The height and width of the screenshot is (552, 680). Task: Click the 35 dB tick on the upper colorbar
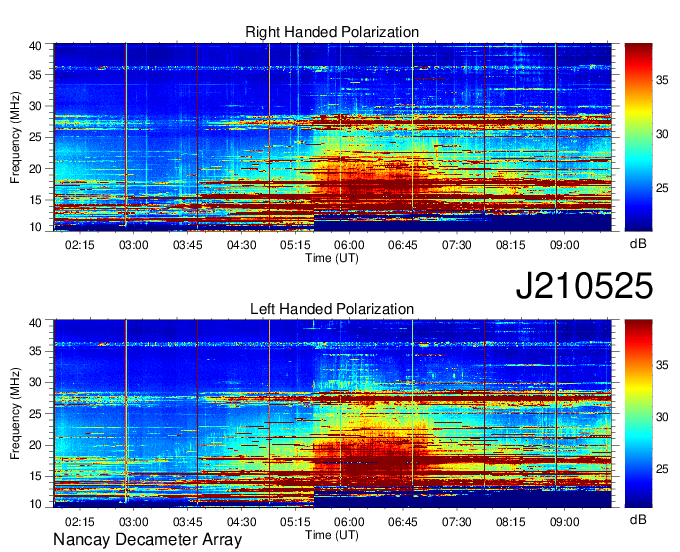click(662, 80)
